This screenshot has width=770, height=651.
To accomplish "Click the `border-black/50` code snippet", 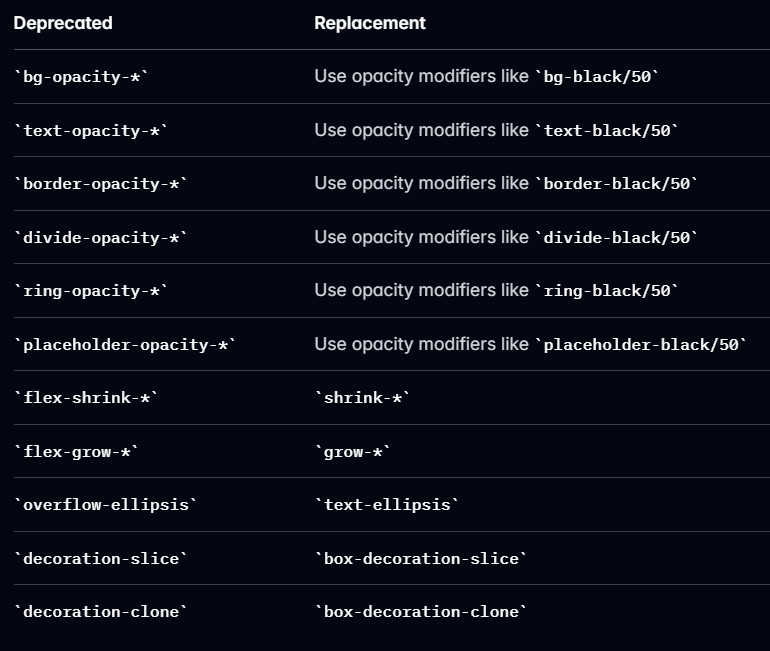I will pos(616,184).
